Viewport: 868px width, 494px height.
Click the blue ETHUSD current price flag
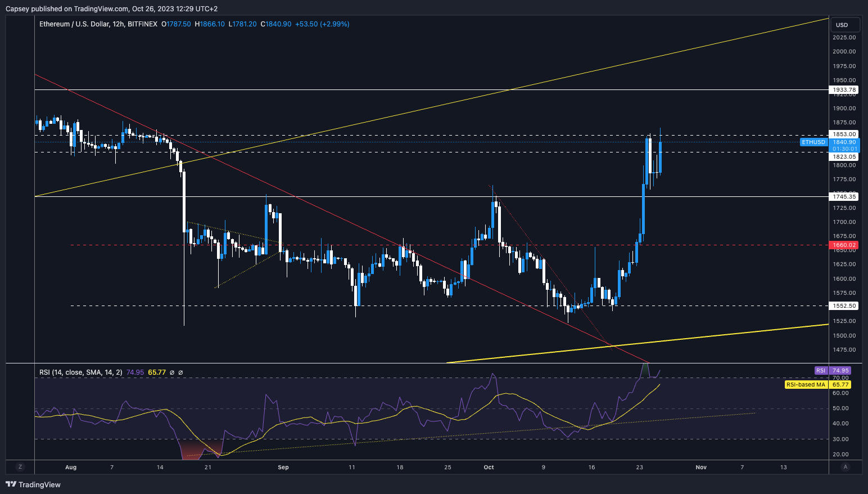[813, 142]
